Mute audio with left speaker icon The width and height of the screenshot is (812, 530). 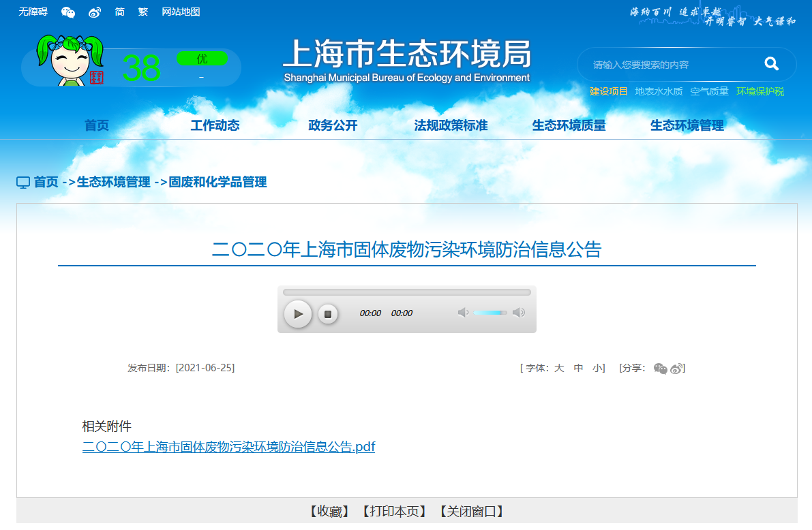(463, 313)
